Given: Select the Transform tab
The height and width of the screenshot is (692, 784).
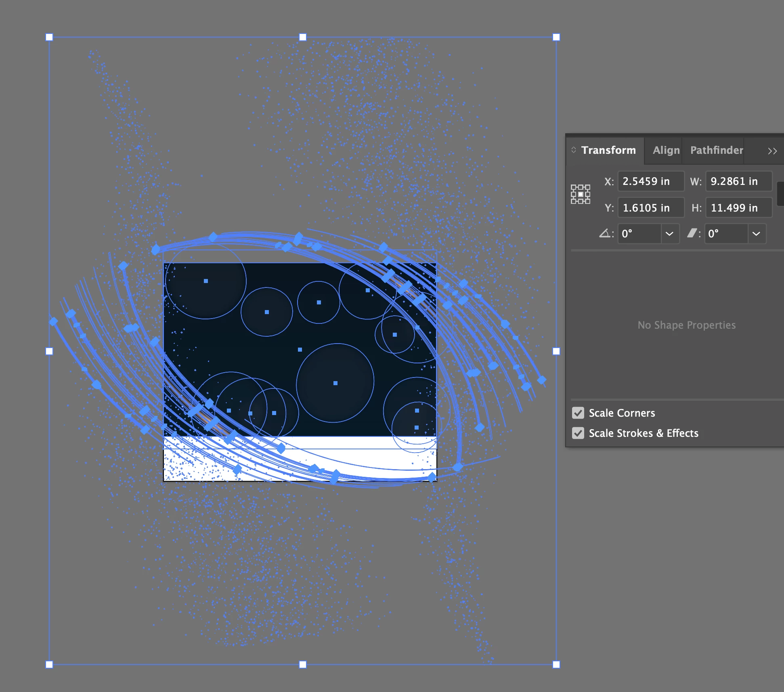Looking at the screenshot, I should (x=608, y=150).
